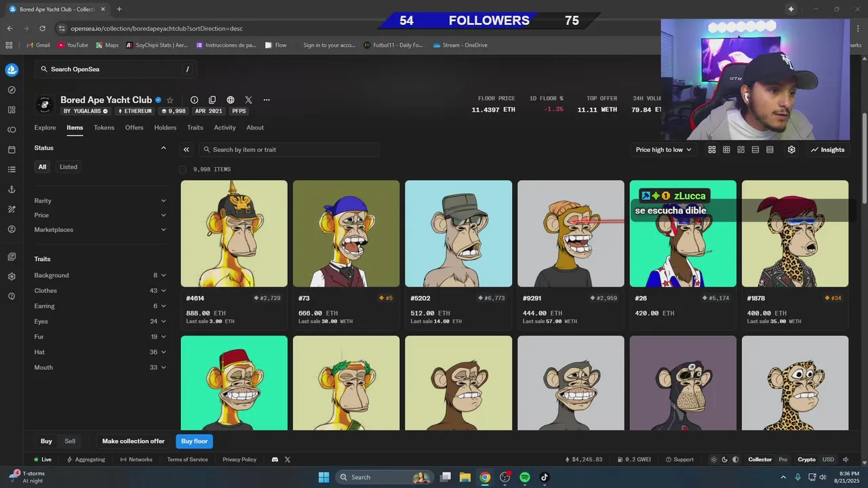Open the collection website globe icon

coord(231,100)
